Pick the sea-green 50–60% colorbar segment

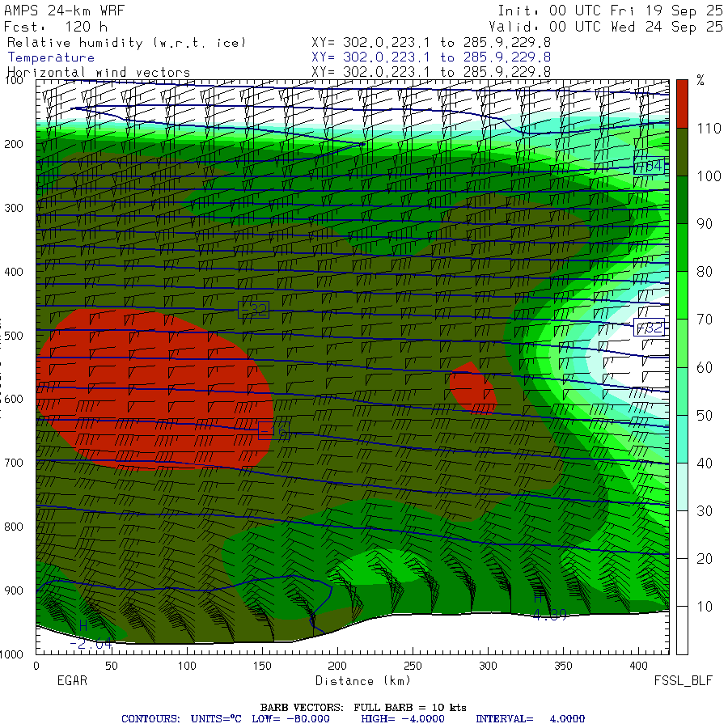pyautogui.click(x=682, y=391)
